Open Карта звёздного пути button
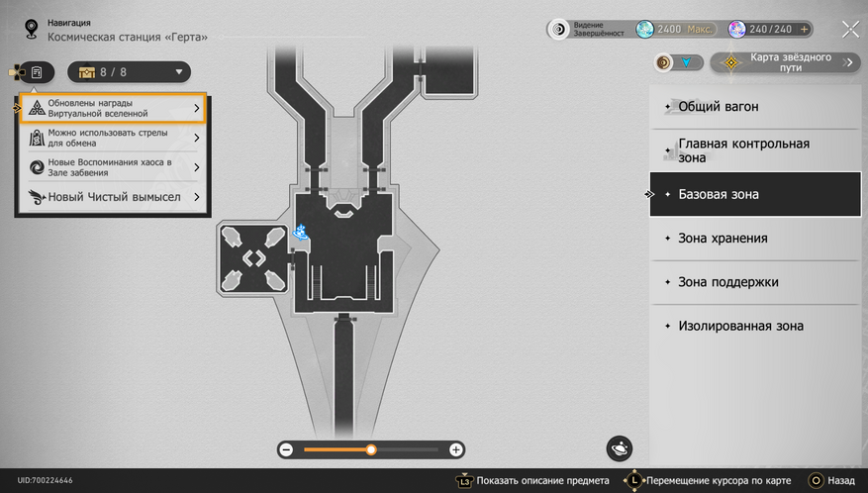The height and width of the screenshot is (493, 868). [785, 62]
